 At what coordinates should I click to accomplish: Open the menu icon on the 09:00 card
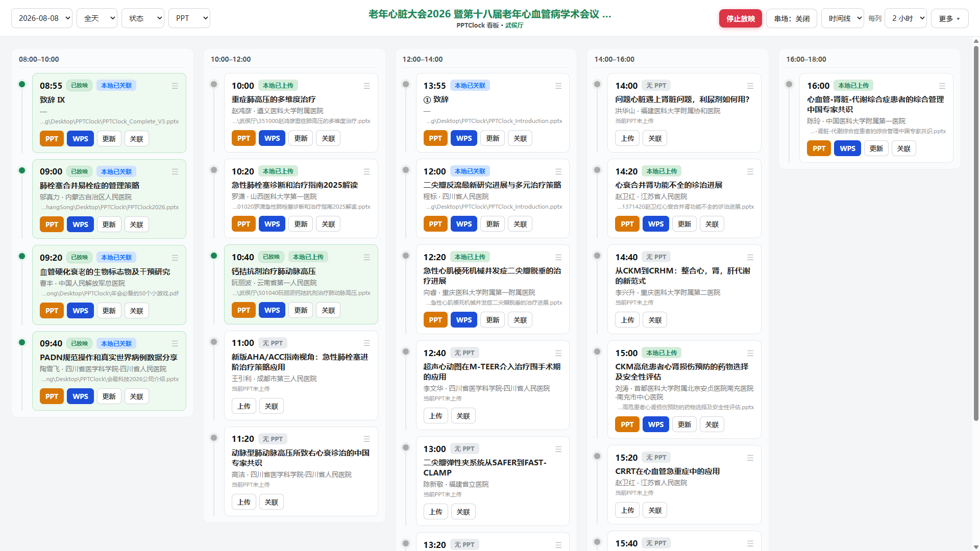click(175, 172)
